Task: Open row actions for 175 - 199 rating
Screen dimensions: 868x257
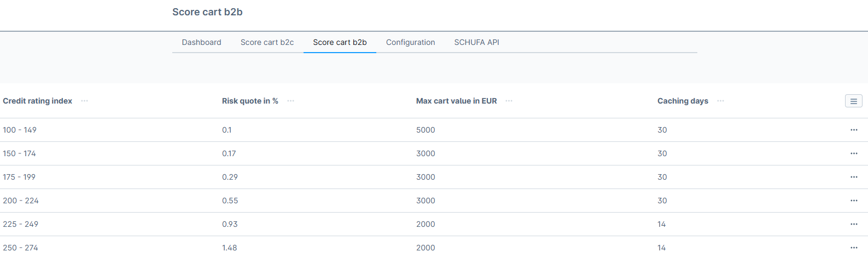Action: [x=854, y=177]
